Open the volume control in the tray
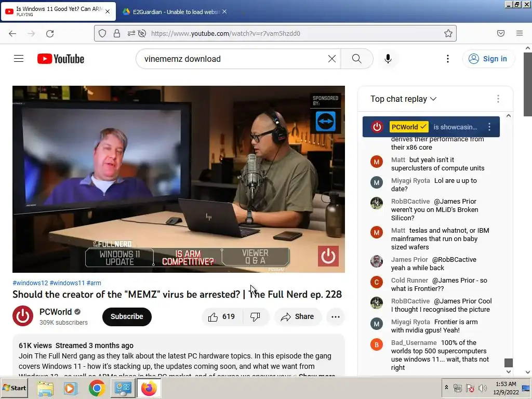The height and width of the screenshot is (399, 532). pyautogui.click(x=482, y=388)
